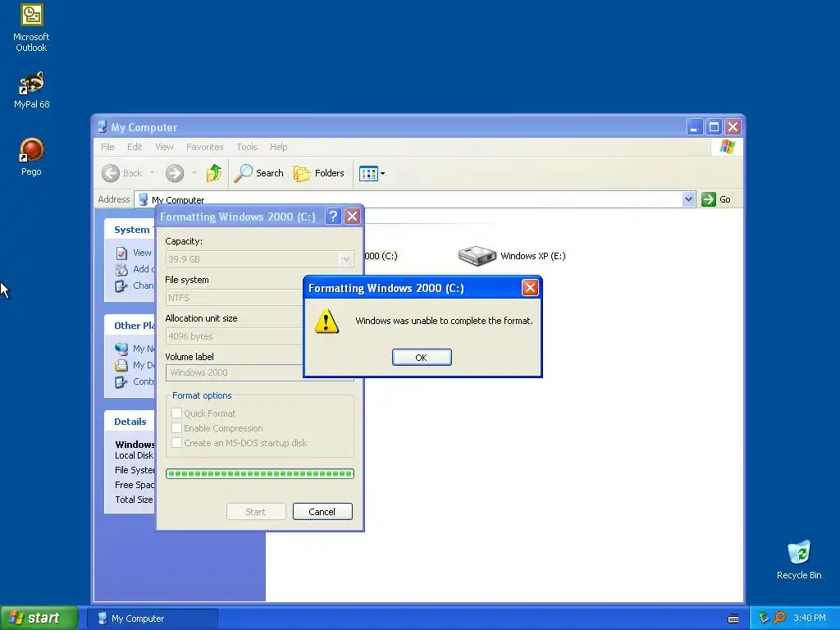Open the Help menu
Viewport: 840px width, 630px height.
[279, 147]
